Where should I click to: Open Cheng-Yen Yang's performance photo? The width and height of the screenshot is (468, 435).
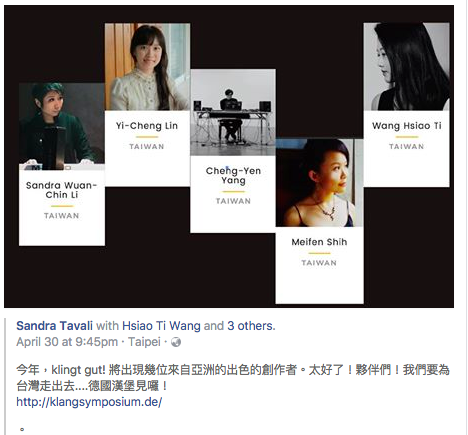(233, 112)
